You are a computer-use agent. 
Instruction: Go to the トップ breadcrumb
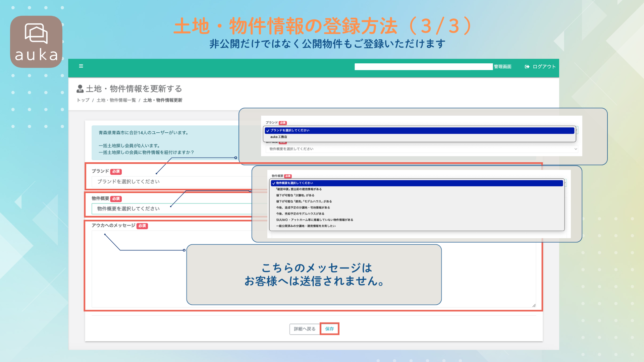tap(83, 100)
